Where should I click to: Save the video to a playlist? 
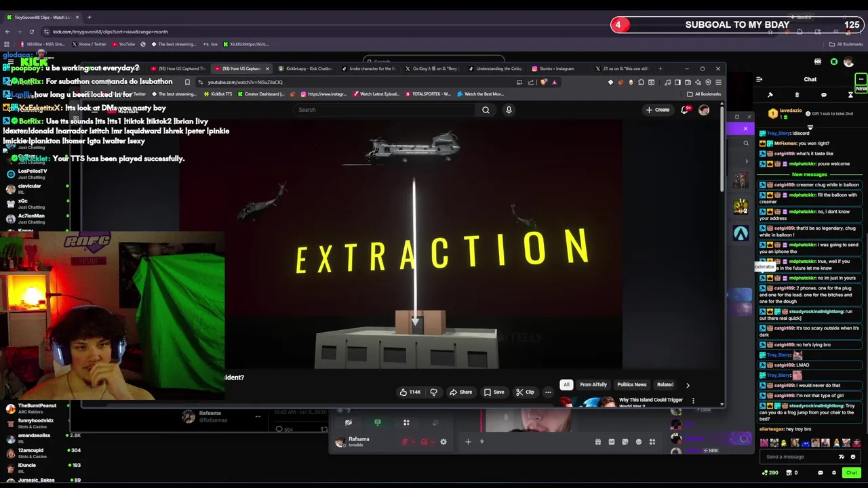click(494, 392)
